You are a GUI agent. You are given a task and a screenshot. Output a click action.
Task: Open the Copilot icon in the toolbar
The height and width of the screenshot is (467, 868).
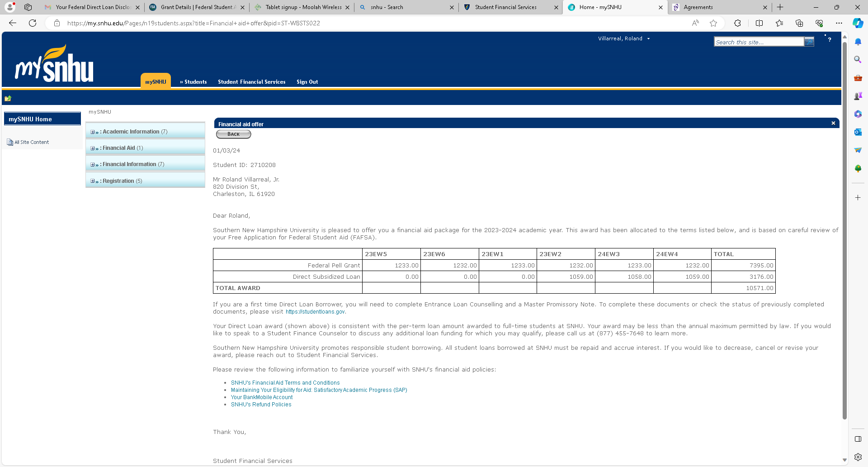tap(858, 23)
